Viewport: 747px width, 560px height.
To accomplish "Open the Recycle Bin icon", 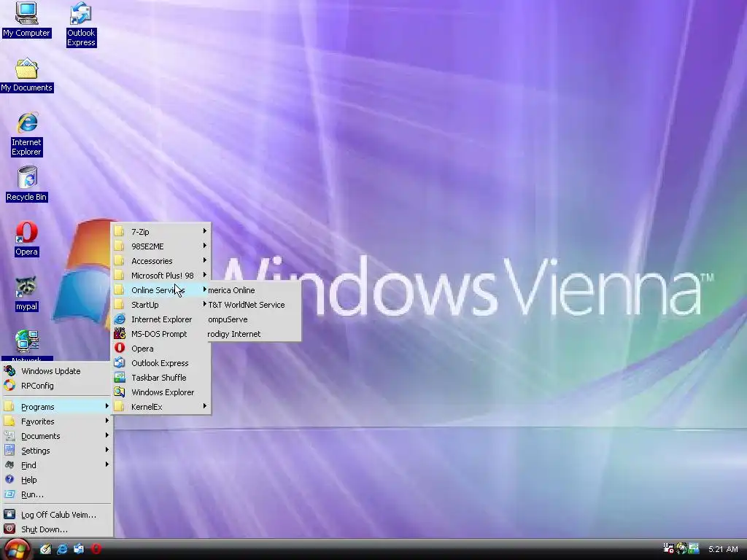I will 27,184.
